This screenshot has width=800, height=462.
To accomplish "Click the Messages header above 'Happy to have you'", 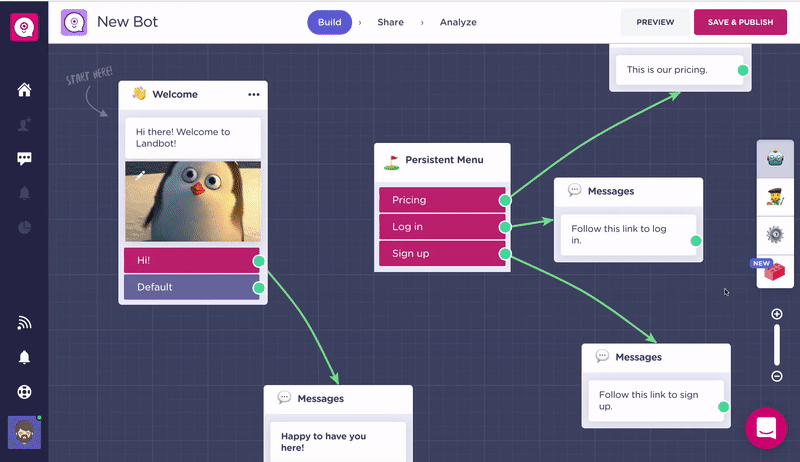I will click(x=320, y=399).
